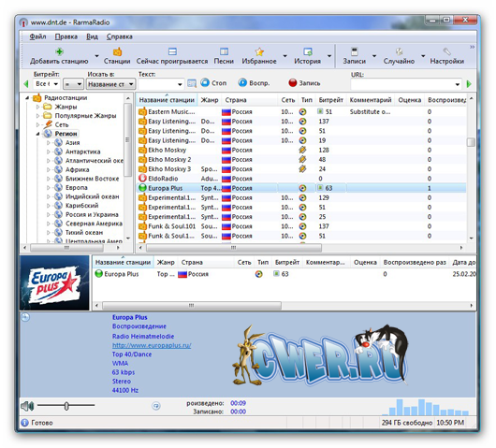496x448 pixels.
Task: Click the toolbar overflow chevron
Action: [472, 47]
